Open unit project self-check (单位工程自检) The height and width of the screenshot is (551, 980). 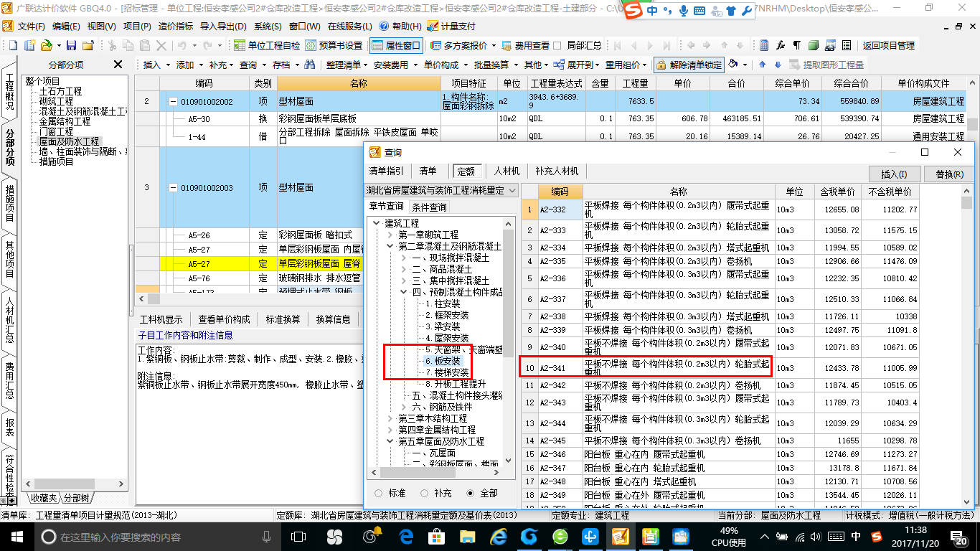coord(267,45)
